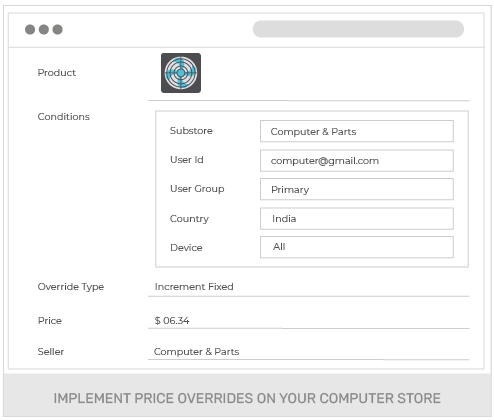This screenshot has height=420, width=494.
Task: Click the Override Type label
Action: pyautogui.click(x=71, y=287)
